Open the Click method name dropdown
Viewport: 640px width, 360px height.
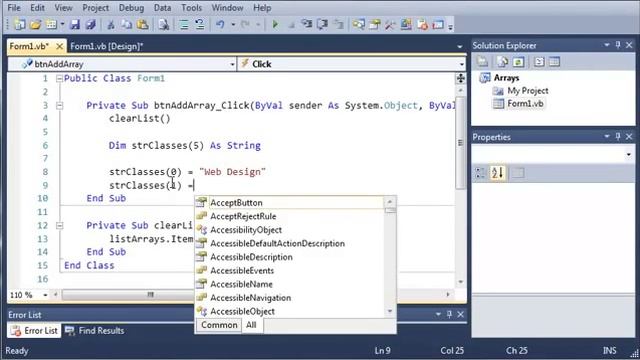coord(462,64)
